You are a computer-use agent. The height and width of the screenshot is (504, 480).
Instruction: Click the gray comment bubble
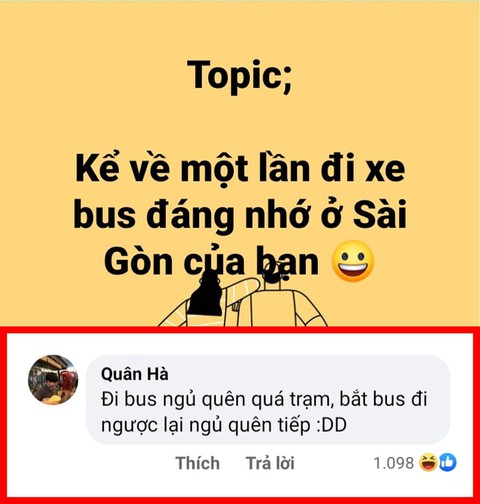click(x=268, y=400)
